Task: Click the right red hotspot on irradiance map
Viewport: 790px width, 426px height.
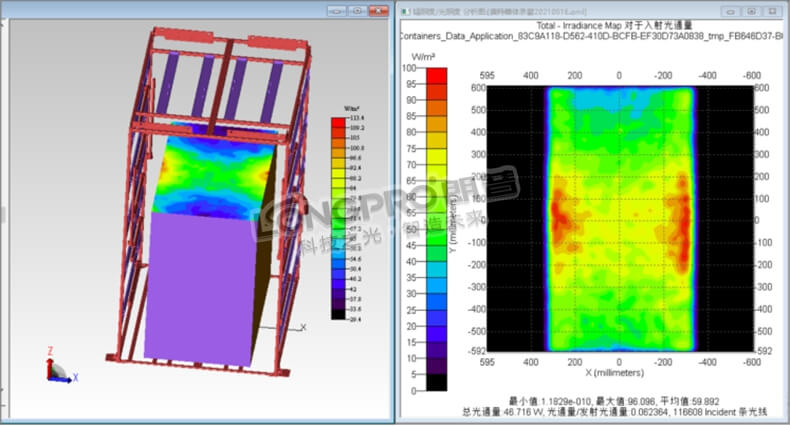Action: pyautogui.click(x=682, y=212)
